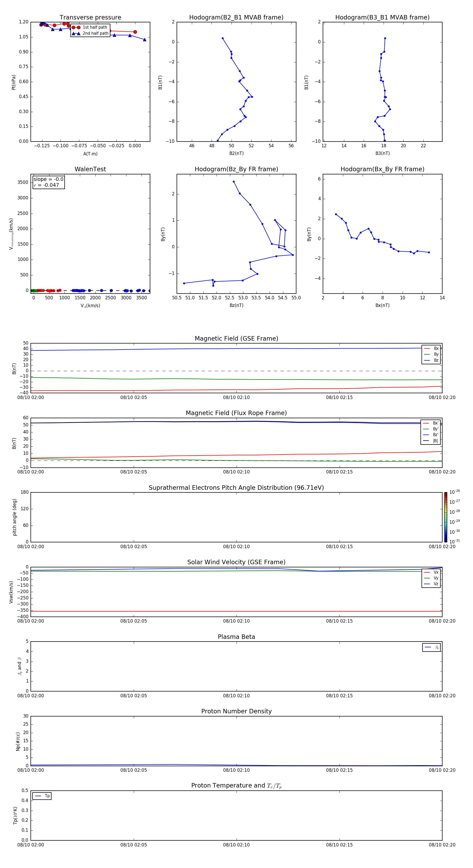Select the "Hodogram(B3_B1 MVAB frame)" title
473x868 pixels.
[382, 18]
